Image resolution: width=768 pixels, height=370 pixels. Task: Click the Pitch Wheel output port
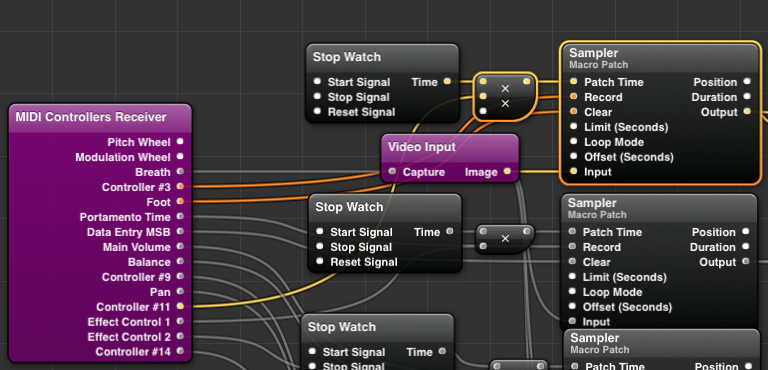pyautogui.click(x=180, y=142)
